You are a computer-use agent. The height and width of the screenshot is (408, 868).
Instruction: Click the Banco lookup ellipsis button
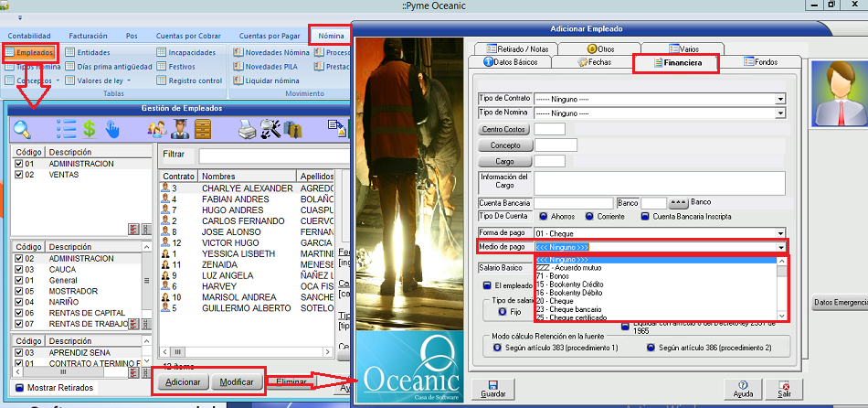(x=679, y=203)
